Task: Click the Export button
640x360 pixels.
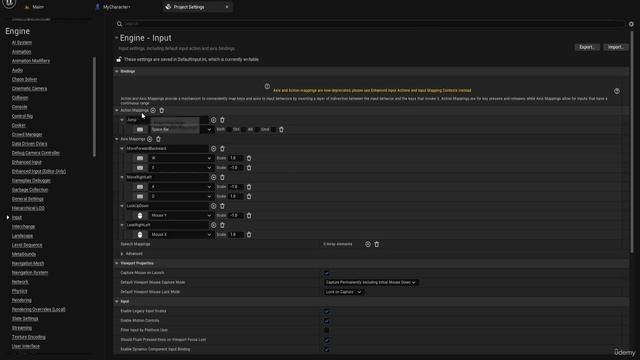Action: coord(587,47)
